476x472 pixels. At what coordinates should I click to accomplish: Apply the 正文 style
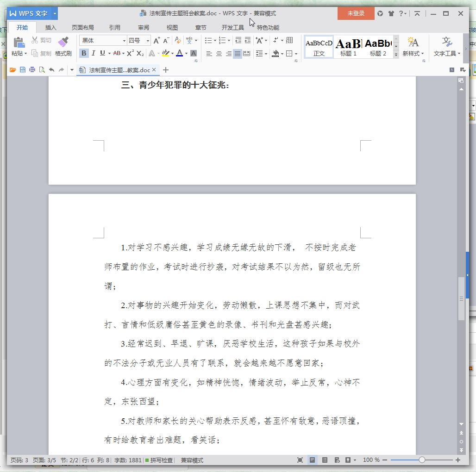[319, 47]
